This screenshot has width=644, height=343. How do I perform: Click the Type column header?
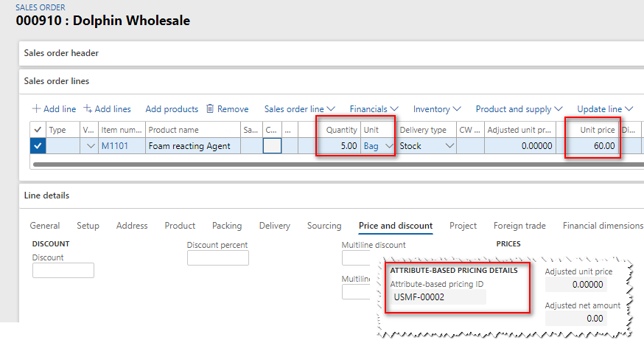click(63, 130)
